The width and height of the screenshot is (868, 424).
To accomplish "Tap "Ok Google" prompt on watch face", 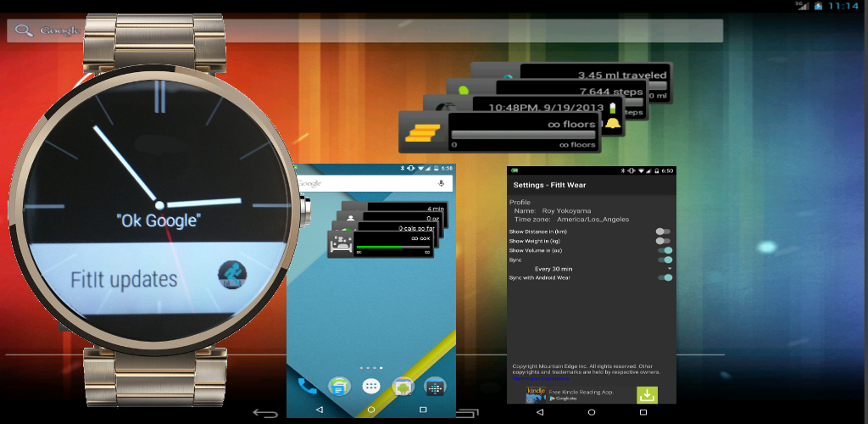I will pos(159,220).
